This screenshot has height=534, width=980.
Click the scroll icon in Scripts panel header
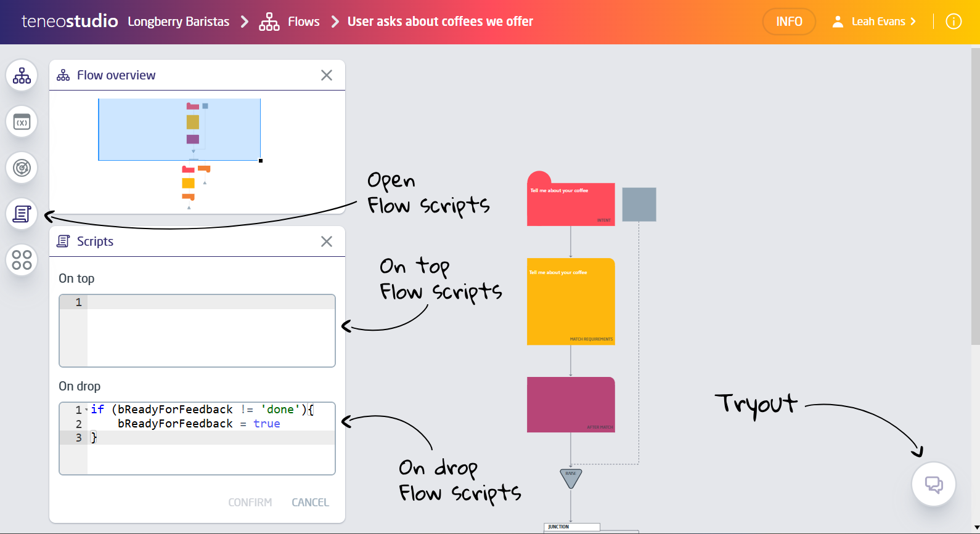[x=63, y=241]
